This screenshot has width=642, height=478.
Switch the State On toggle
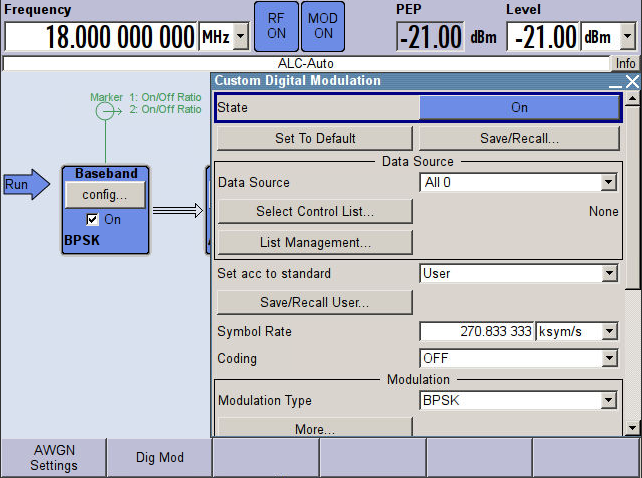coord(518,107)
